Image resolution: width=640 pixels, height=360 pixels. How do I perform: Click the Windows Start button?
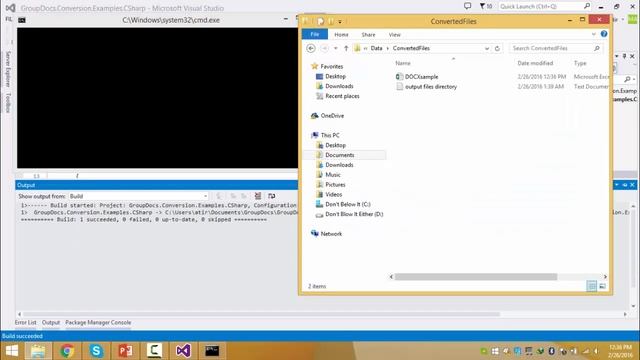coord(12,351)
